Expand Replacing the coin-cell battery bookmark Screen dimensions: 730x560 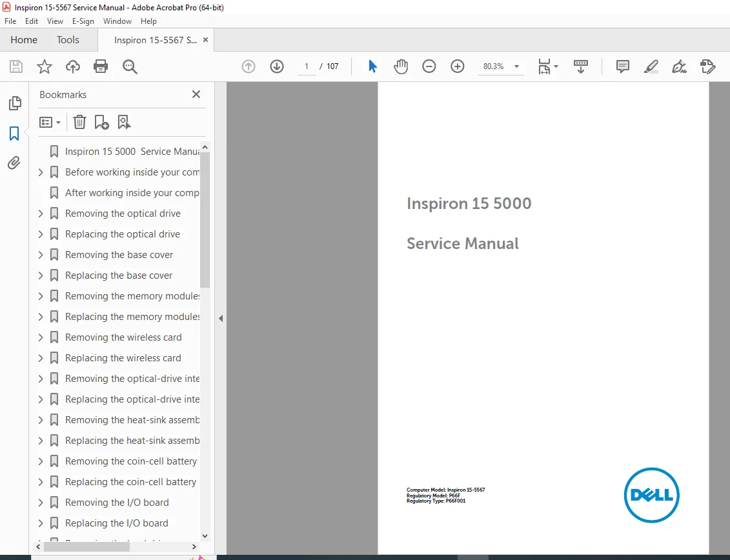click(41, 482)
